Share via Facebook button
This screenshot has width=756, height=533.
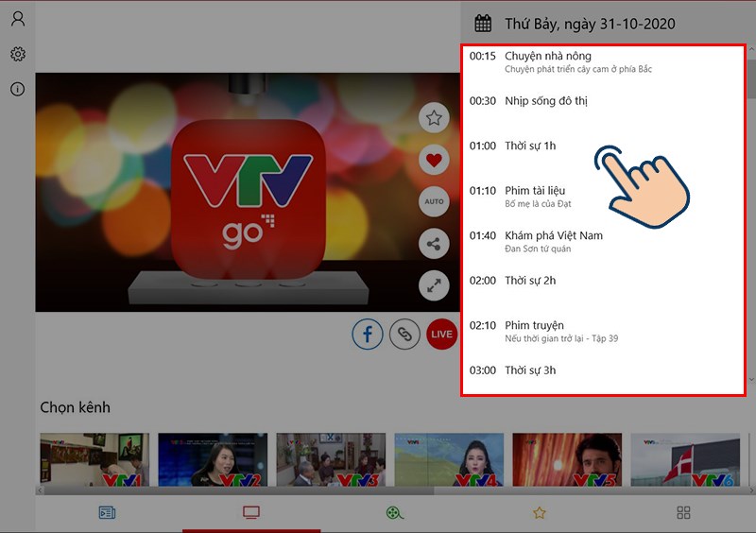click(x=368, y=334)
